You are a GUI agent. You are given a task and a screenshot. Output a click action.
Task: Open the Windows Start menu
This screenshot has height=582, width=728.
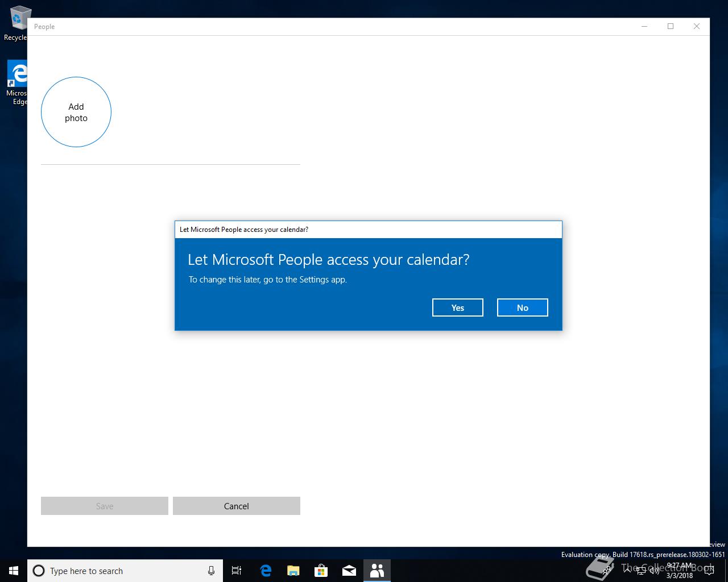tap(14, 571)
